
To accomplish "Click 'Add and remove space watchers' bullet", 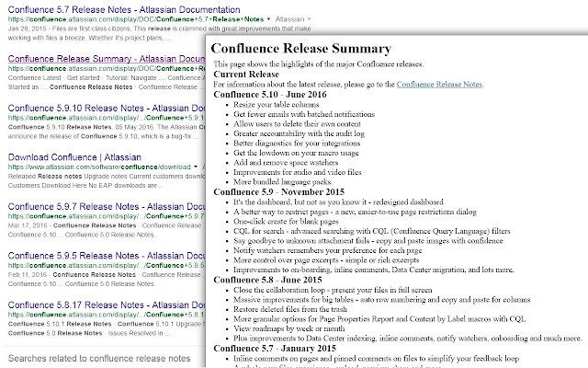I will coord(286,163).
